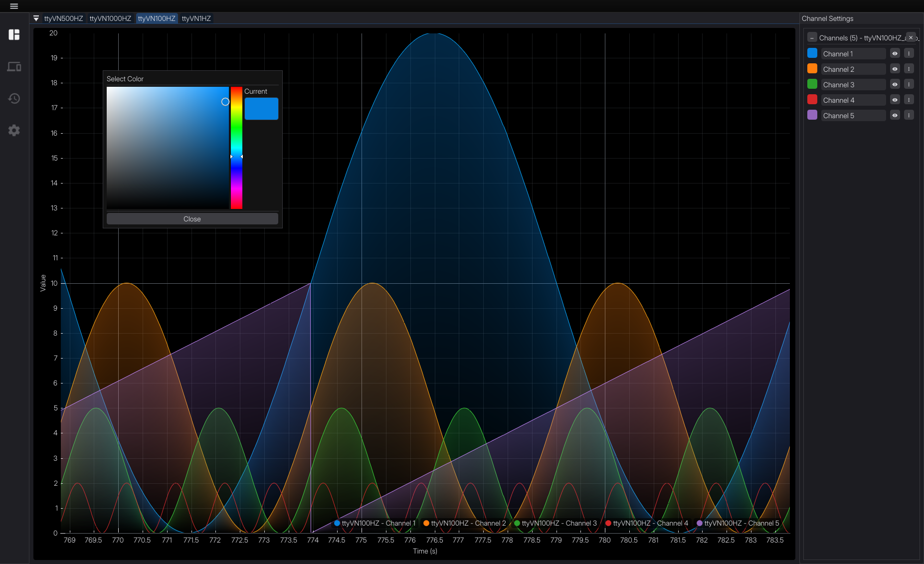Open the dashboard layout panel icon

[14, 34]
